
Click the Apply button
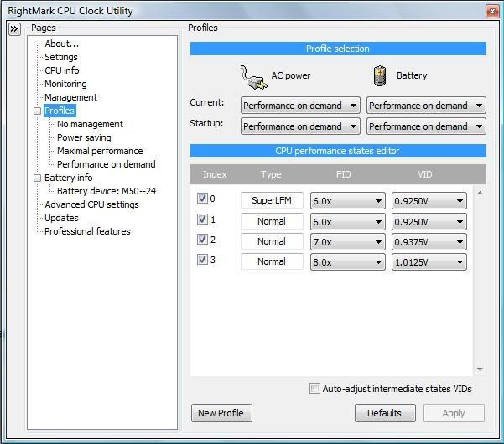tap(454, 413)
